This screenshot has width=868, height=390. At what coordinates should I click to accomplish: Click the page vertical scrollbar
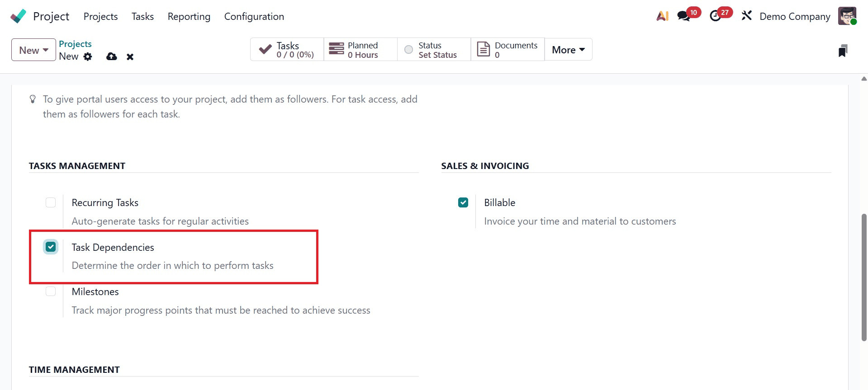864,277
